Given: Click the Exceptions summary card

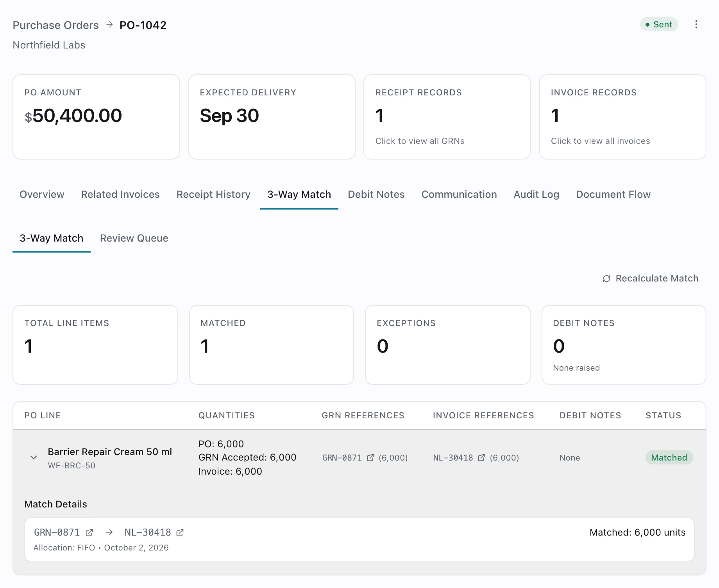Looking at the screenshot, I should [x=447, y=345].
